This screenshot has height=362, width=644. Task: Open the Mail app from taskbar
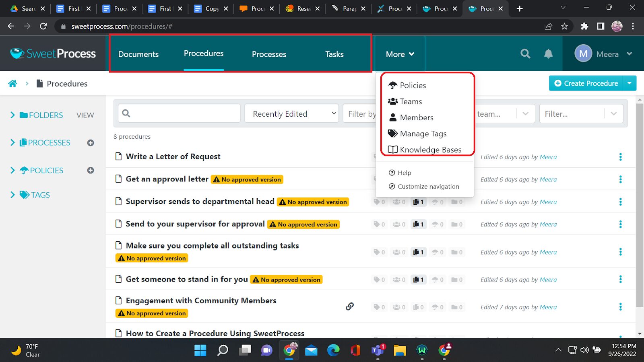pyautogui.click(x=311, y=350)
